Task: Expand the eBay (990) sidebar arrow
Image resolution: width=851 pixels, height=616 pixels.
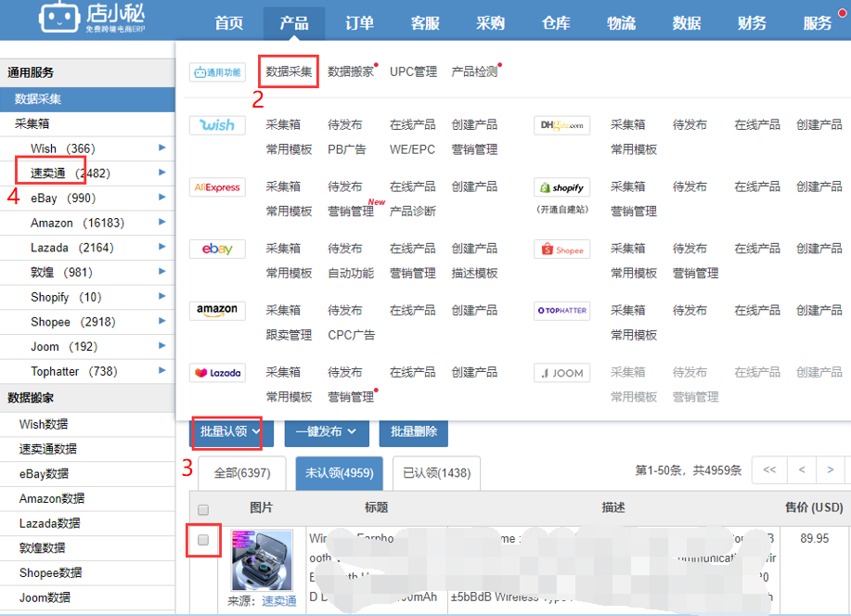Action: (161, 197)
